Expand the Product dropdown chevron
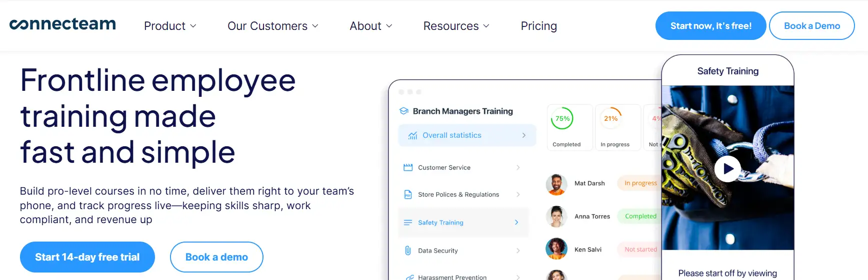The height and width of the screenshot is (280, 868). pos(193,26)
